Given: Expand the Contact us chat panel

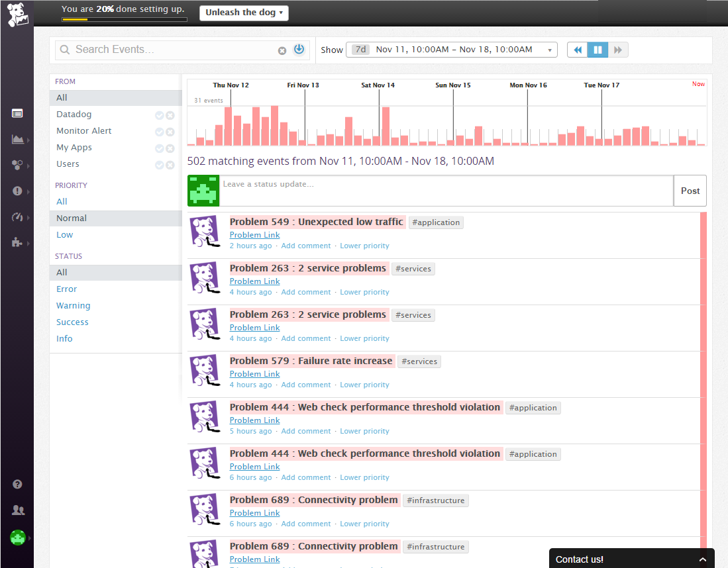Looking at the screenshot, I should (631, 559).
